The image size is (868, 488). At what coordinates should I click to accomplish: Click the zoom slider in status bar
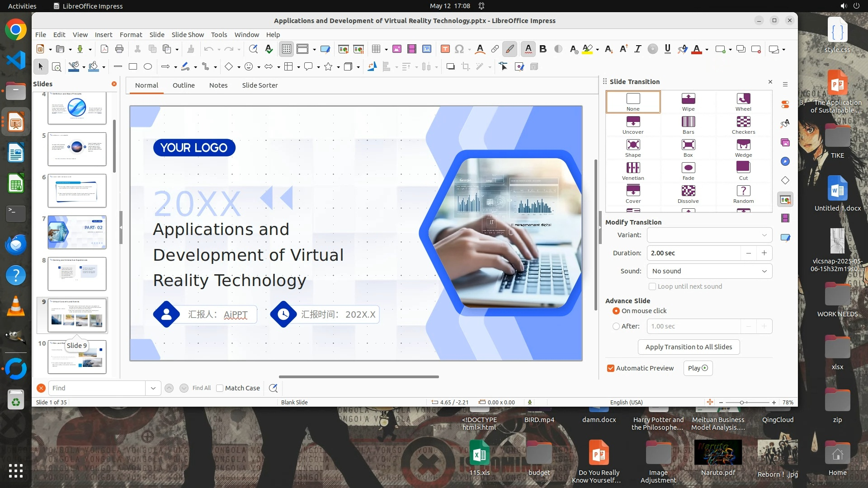tap(742, 403)
